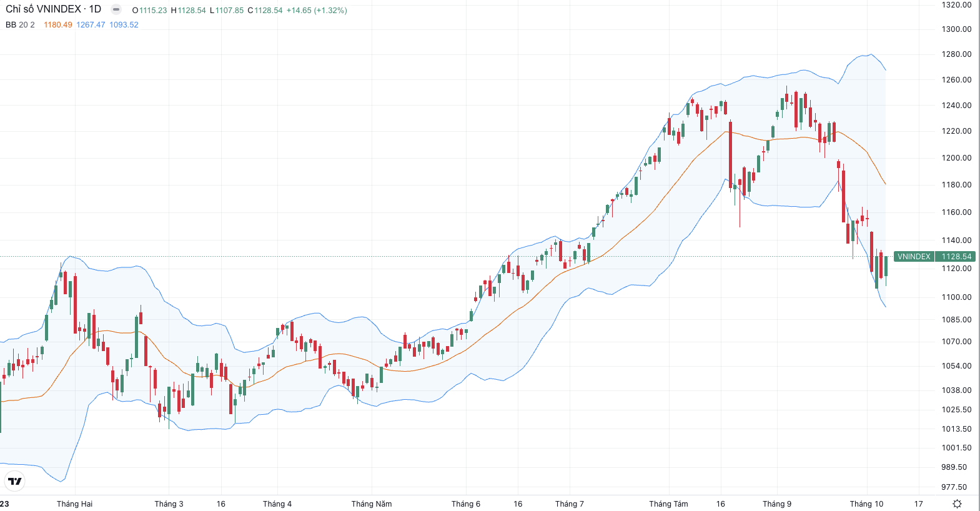980x511 pixels.
Task: Select the Chỉ số VNINDEX symbol title
Action: (x=53, y=9)
